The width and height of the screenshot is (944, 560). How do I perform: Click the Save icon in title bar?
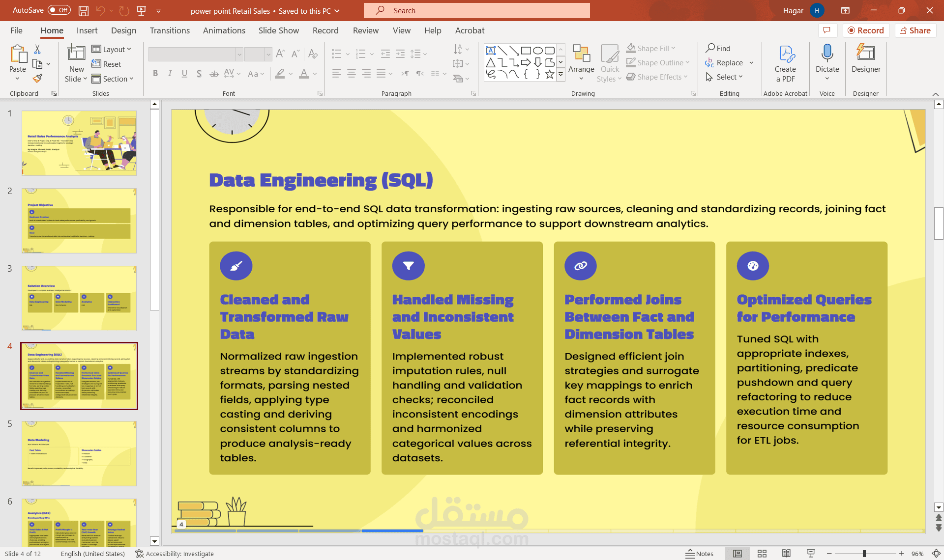(84, 10)
